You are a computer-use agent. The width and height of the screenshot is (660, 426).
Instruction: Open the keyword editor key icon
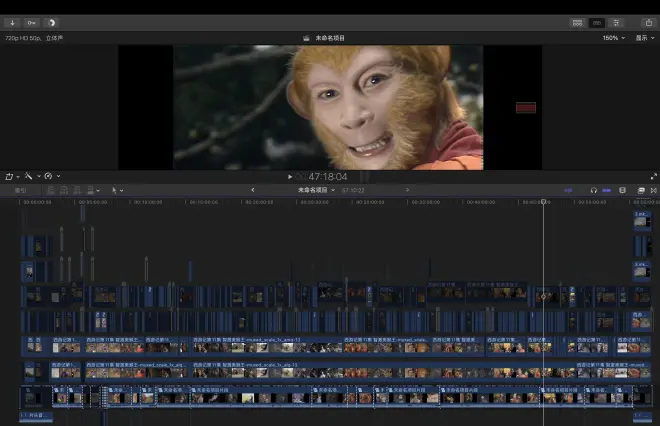[32, 22]
